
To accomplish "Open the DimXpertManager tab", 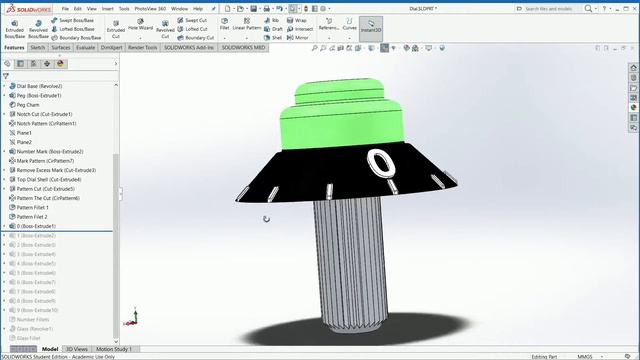I will click(x=47, y=64).
